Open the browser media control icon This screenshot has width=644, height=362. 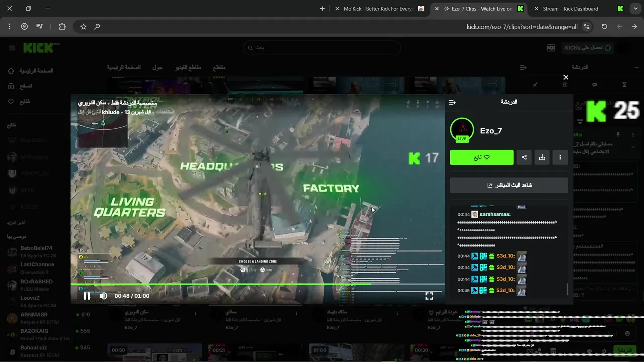pos(40,27)
